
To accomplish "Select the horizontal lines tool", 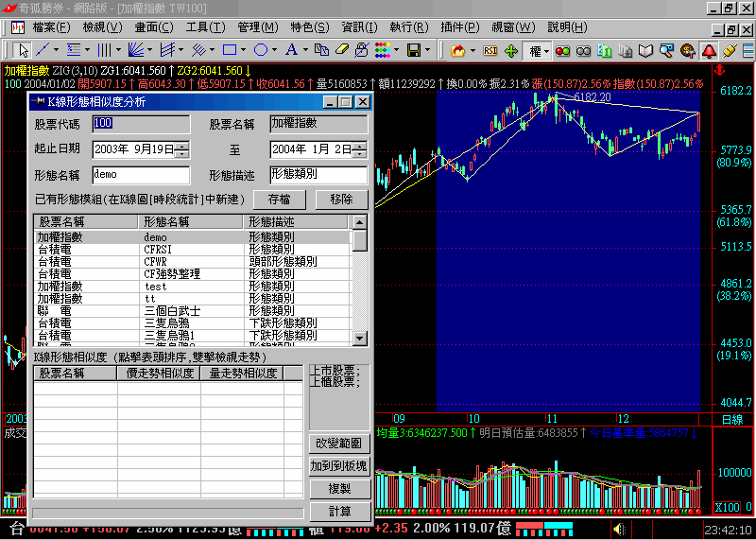I will pos(74,50).
